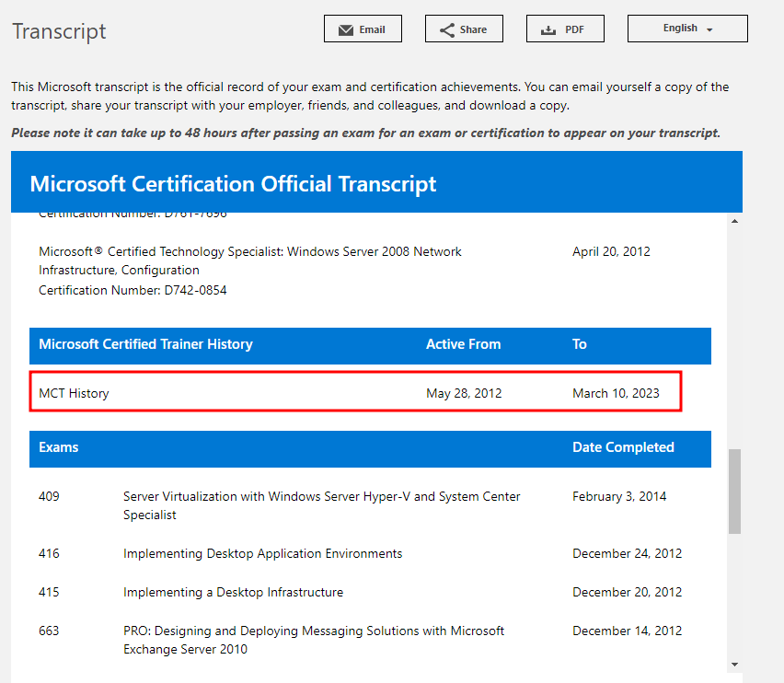Screen dimensions: 784x683
Task: Select PRO: Designing and Deploying Messaging Solutions exam
Action: tap(314, 640)
